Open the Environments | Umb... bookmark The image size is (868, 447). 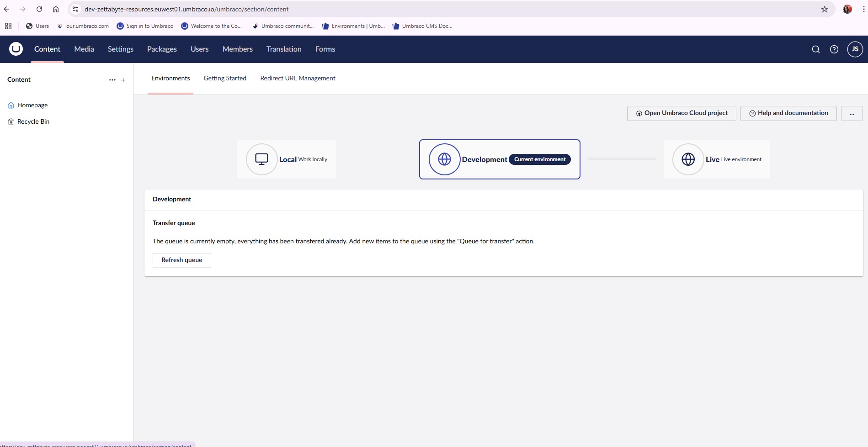coord(353,26)
